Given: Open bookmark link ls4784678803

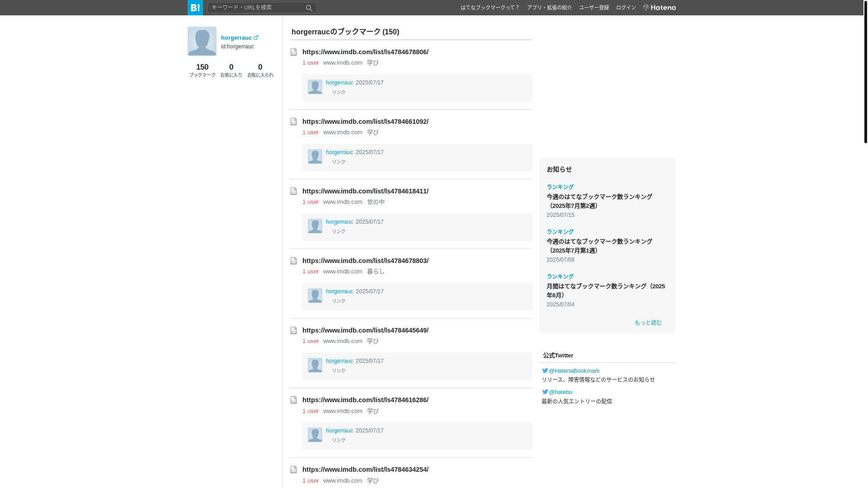Looking at the screenshot, I should (365, 261).
